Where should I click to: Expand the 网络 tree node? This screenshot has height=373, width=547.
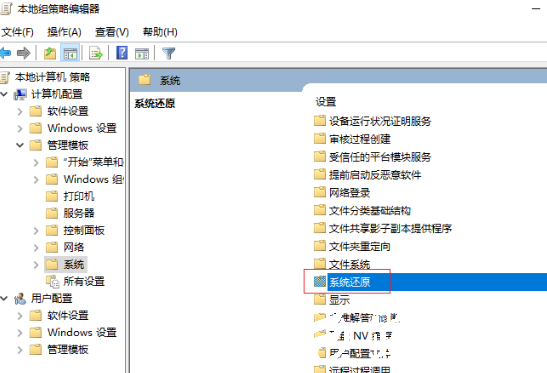click(36, 247)
